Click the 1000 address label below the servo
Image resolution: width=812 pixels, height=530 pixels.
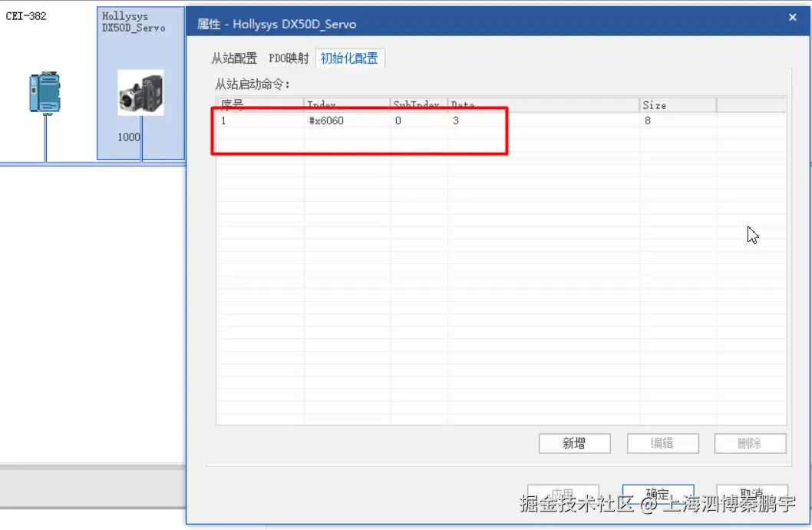tap(128, 137)
